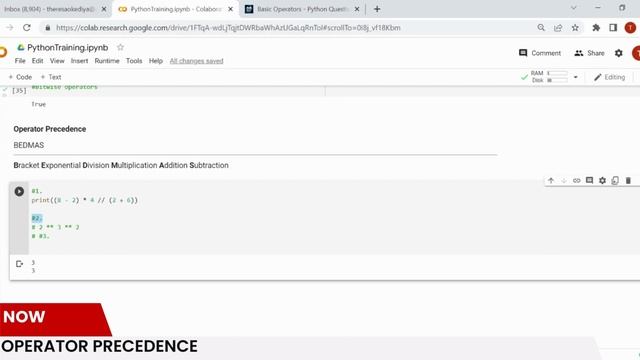Add a new Code cell
The width and height of the screenshot is (640, 360).
(x=20, y=77)
